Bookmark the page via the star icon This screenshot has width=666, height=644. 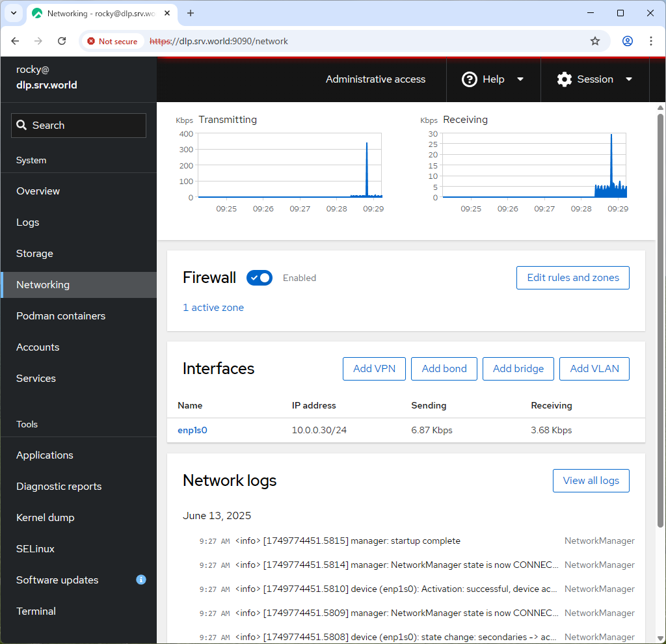[594, 40]
